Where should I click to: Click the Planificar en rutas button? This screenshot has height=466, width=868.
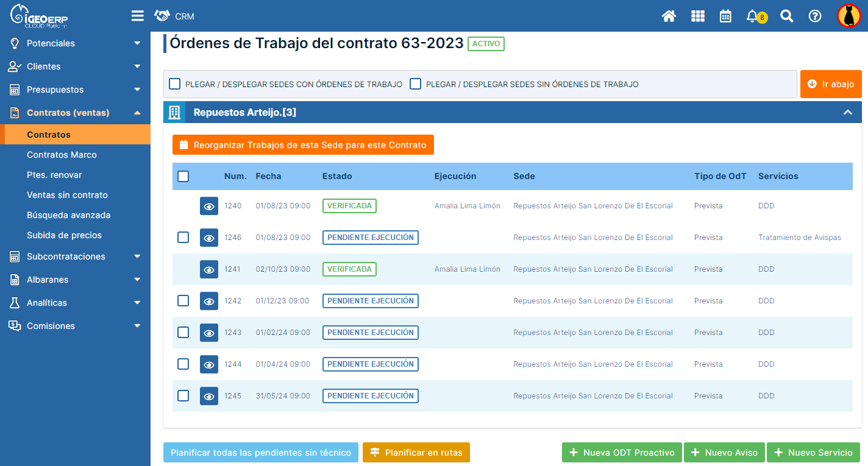click(x=416, y=453)
